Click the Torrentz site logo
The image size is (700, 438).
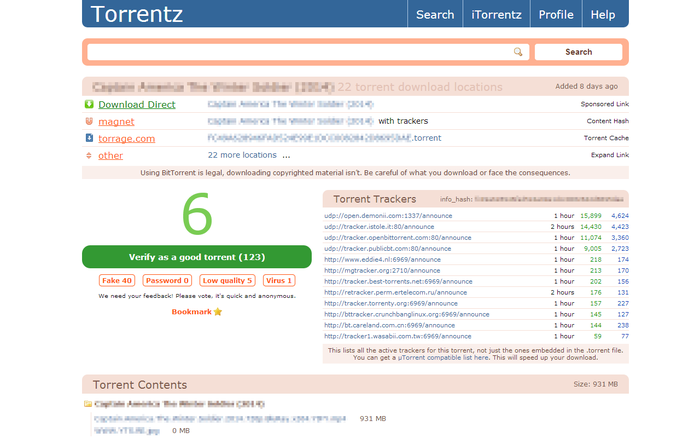(x=136, y=14)
